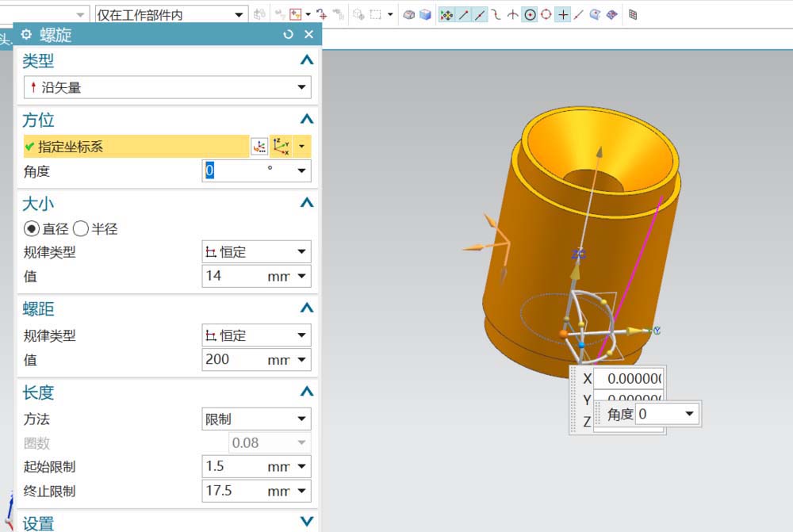
Task: Select the 半径 radio button
Action: (81, 229)
